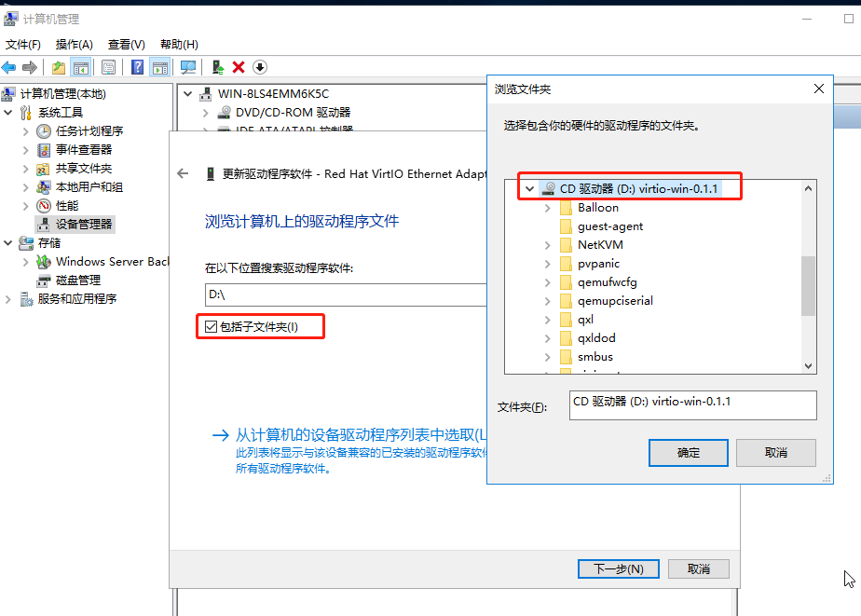Click the Forward arrow toolbar icon
Viewport: 861px width, 616px height.
(x=30, y=67)
